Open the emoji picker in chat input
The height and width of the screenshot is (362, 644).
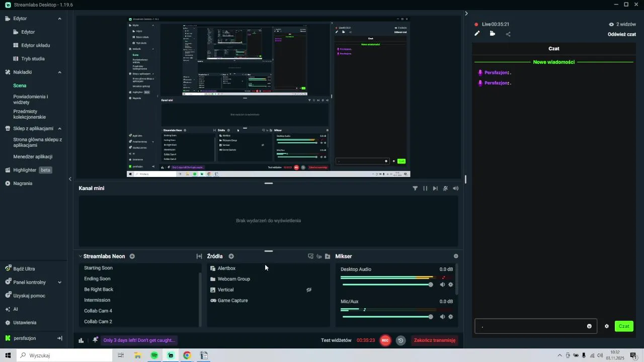589,326
